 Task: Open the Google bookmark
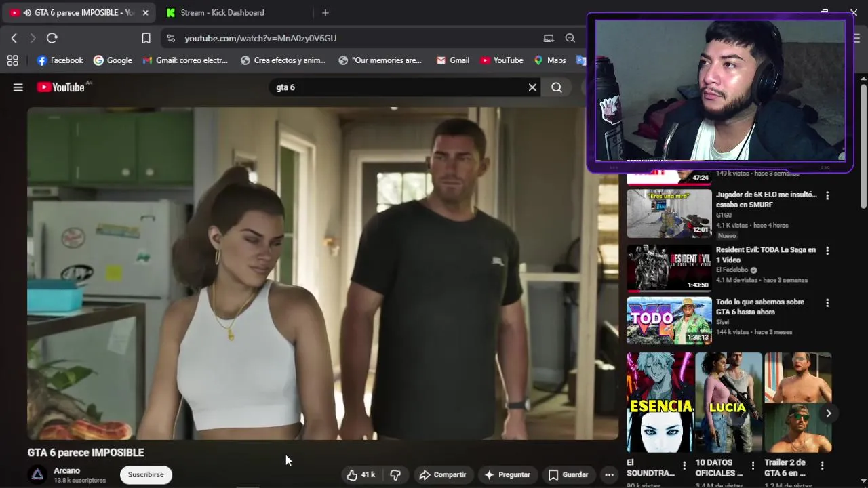113,60
